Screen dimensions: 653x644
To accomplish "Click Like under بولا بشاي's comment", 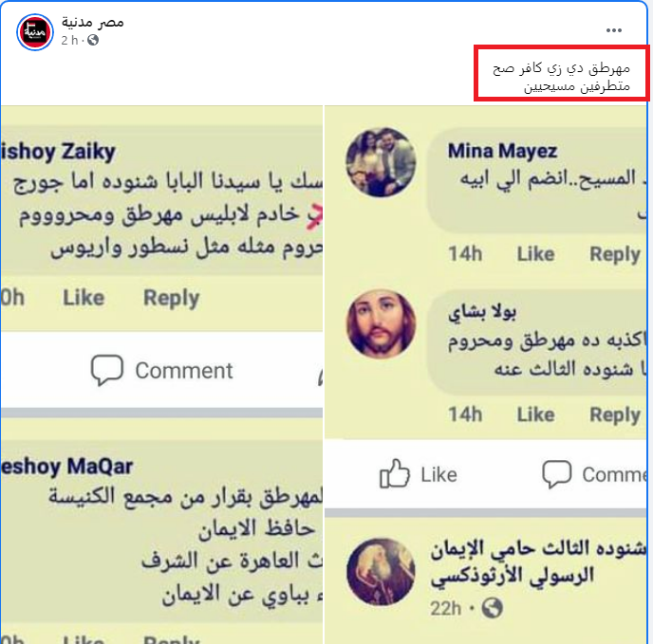I will click(x=535, y=414).
